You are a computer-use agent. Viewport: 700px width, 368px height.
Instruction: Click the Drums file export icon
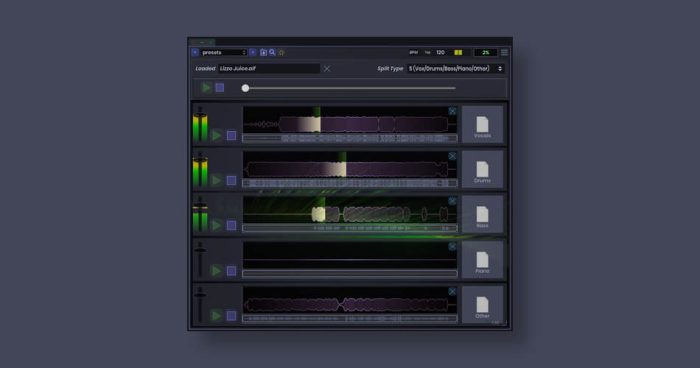pyautogui.click(x=482, y=170)
